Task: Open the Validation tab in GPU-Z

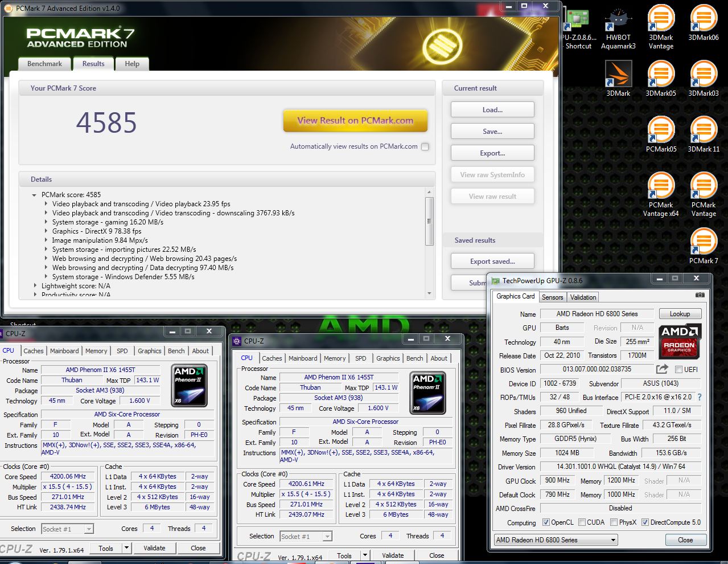Action: (x=583, y=297)
